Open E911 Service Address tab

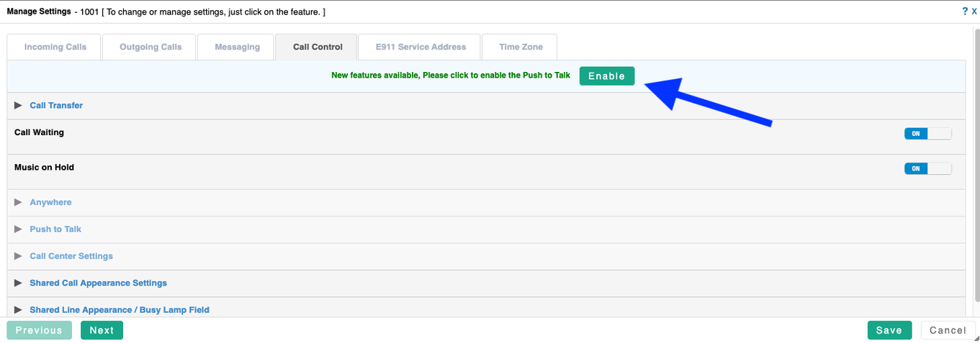click(x=421, y=47)
